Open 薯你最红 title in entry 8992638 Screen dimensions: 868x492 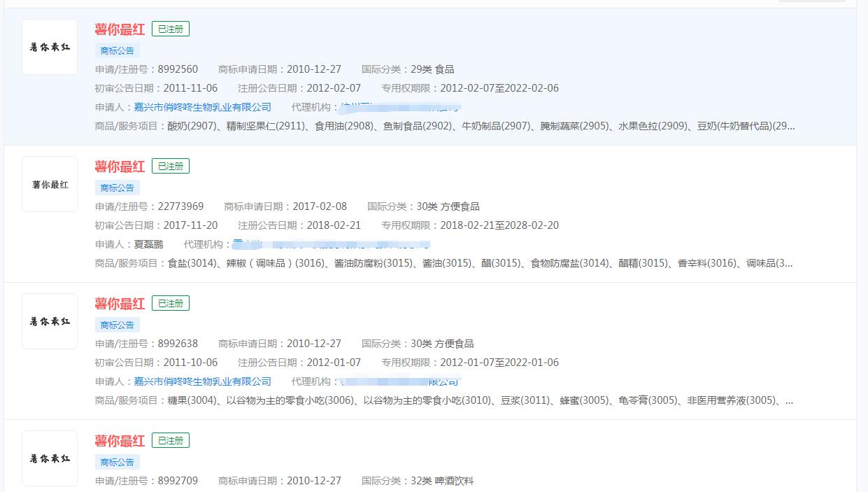[120, 304]
